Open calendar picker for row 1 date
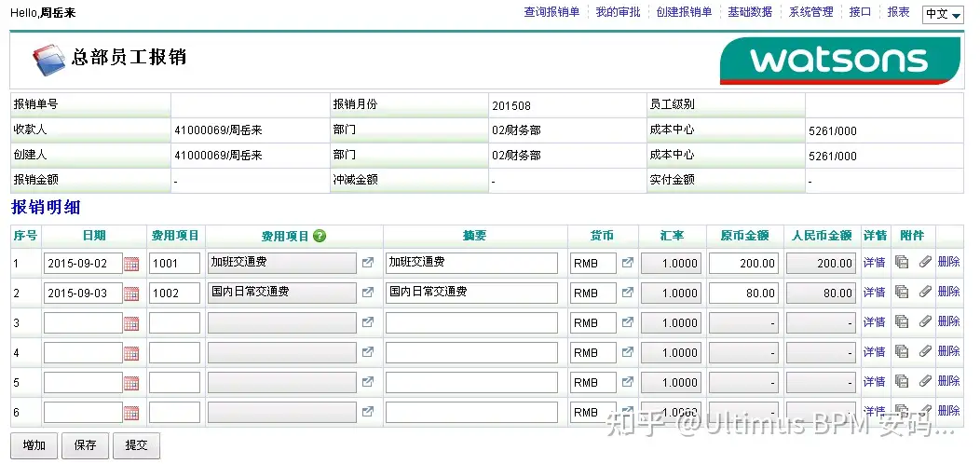 tap(131, 264)
